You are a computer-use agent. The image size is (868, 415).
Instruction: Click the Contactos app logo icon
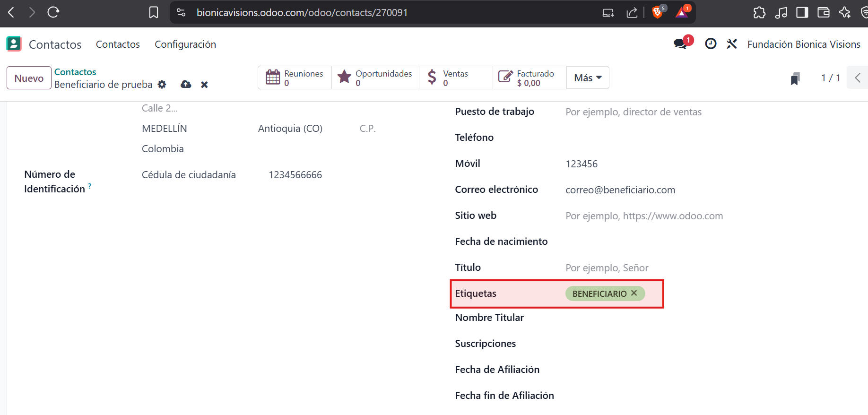pos(14,44)
